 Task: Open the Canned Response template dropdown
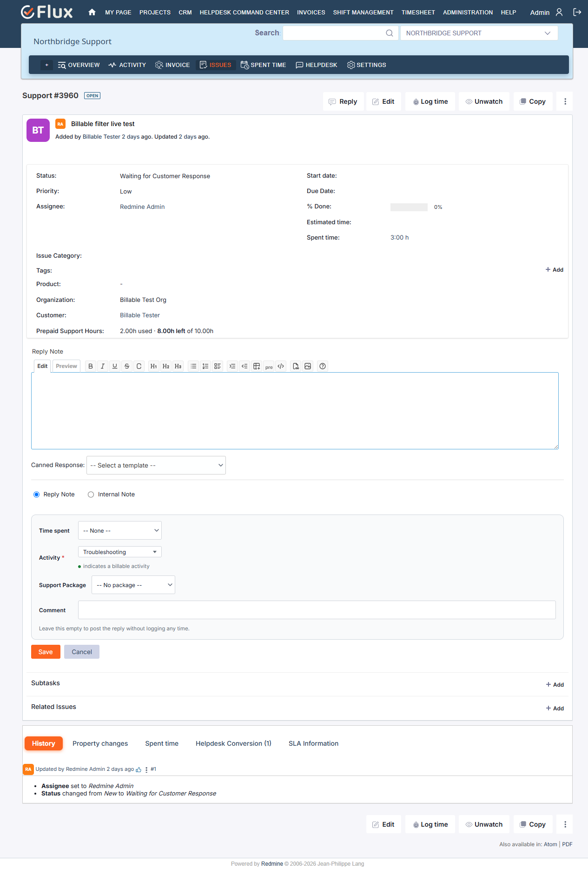pyautogui.click(x=156, y=465)
